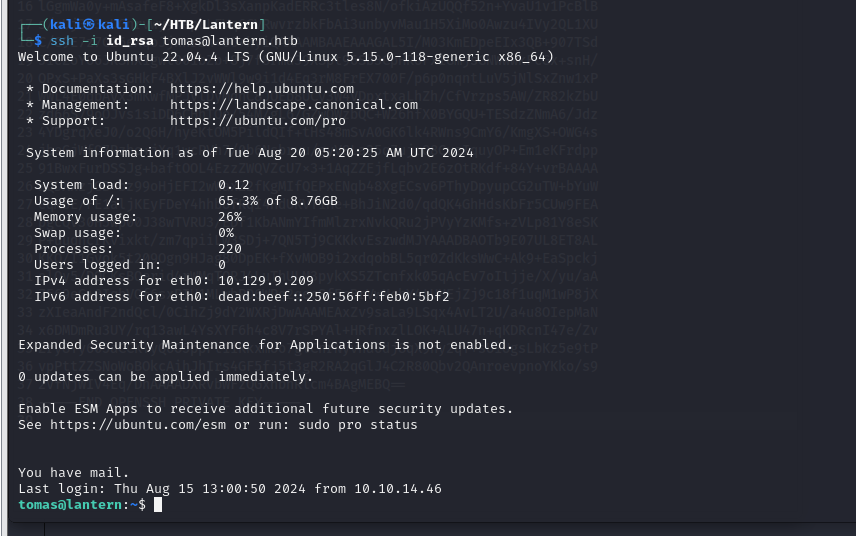The height and width of the screenshot is (536, 856).
Task: Click the ubuntu.com/pro support link
Action: 258,121
